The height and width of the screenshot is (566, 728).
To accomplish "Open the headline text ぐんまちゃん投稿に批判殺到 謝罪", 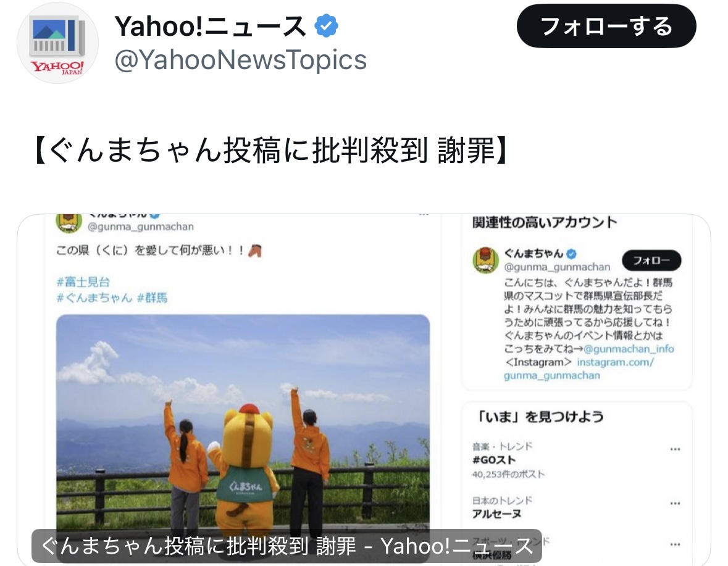I will point(271,151).
